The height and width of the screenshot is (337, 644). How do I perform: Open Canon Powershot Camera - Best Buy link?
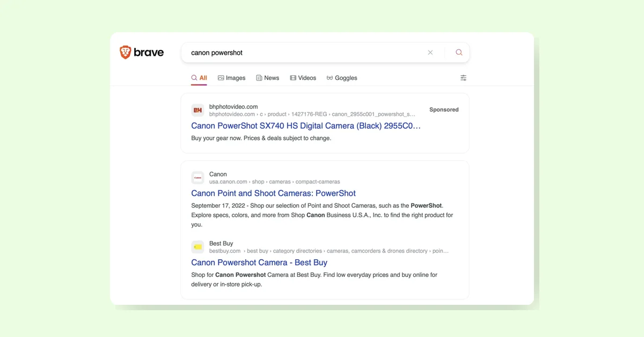point(259,262)
